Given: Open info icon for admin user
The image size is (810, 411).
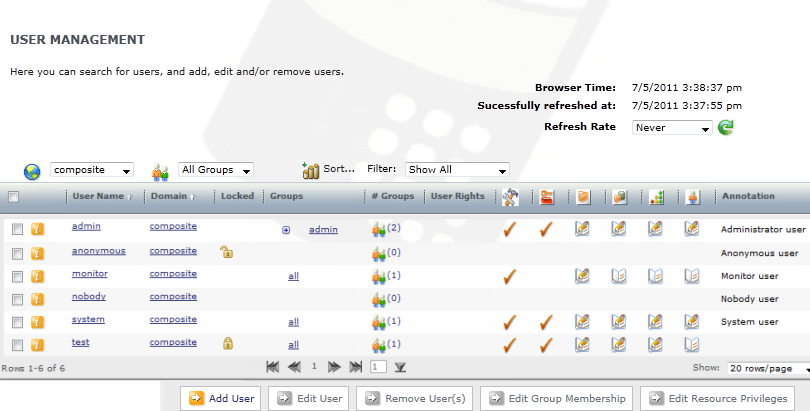Looking at the screenshot, I should click(37, 229).
